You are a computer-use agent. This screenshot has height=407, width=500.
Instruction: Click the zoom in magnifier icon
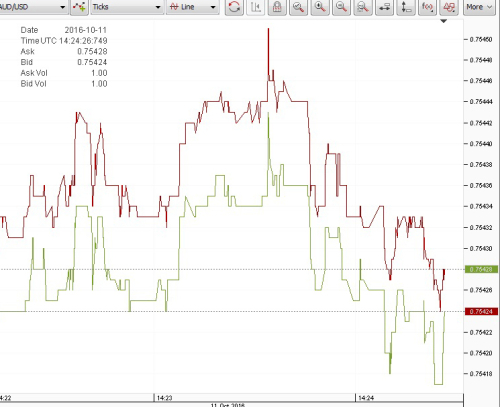tap(320, 7)
